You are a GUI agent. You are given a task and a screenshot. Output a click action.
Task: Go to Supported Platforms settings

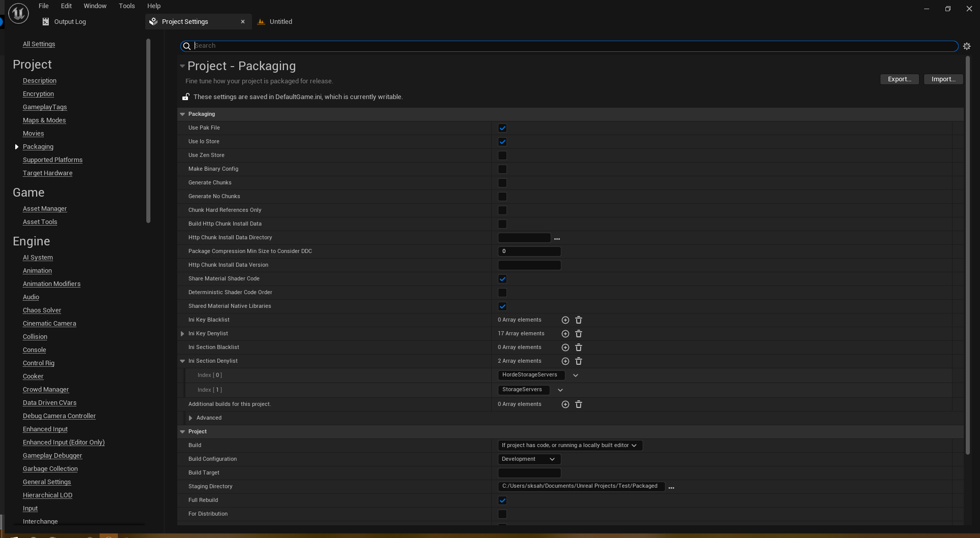coord(52,160)
